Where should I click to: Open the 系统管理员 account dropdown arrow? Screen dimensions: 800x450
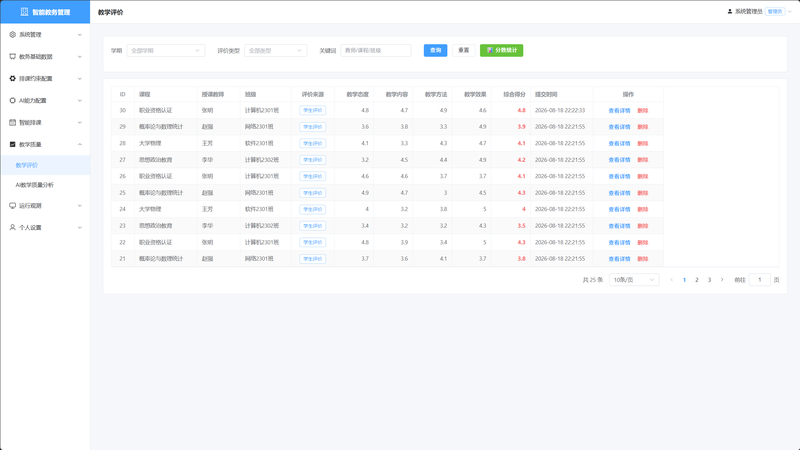[x=790, y=11]
